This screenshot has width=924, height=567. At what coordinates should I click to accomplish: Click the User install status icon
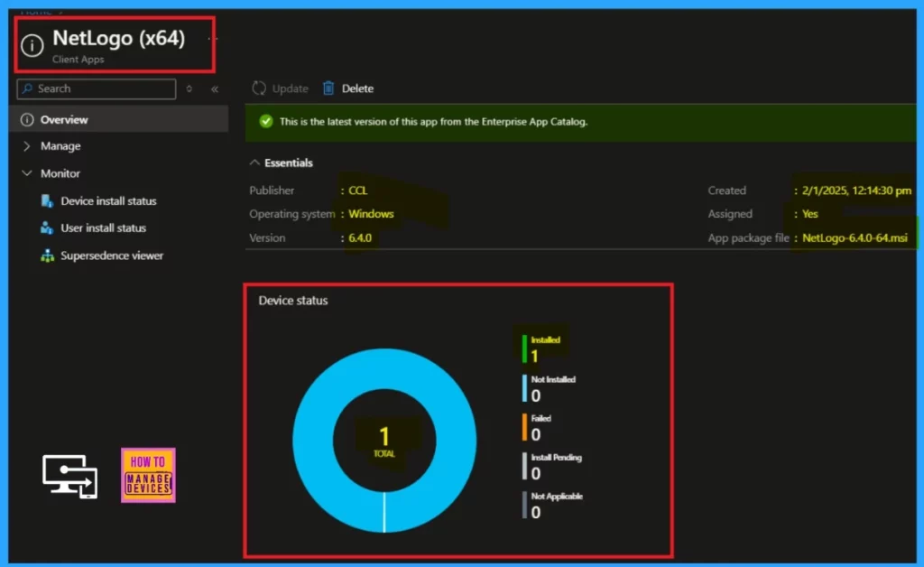coord(47,228)
